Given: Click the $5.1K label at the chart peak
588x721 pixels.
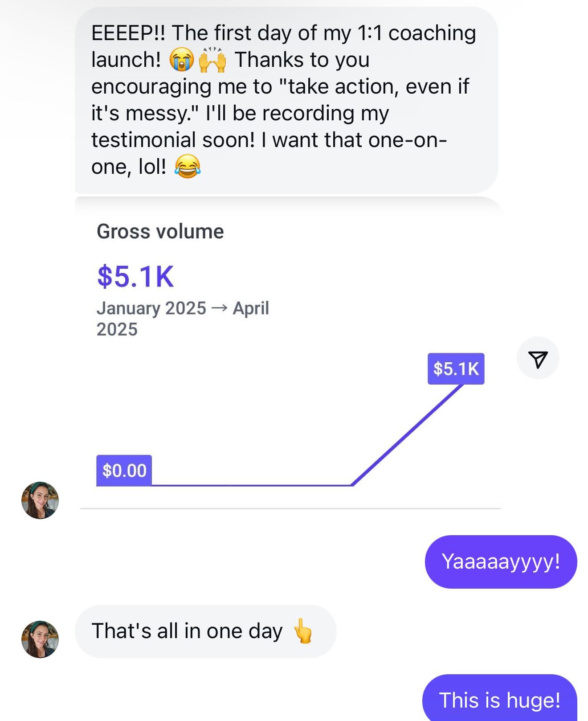Looking at the screenshot, I should tap(456, 369).
